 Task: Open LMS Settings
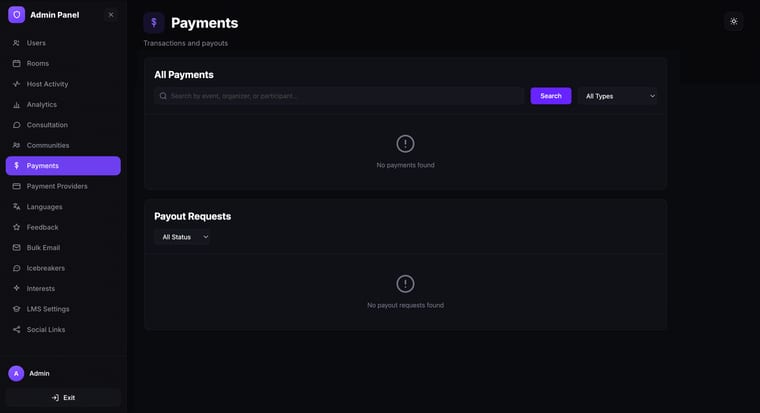(63, 309)
